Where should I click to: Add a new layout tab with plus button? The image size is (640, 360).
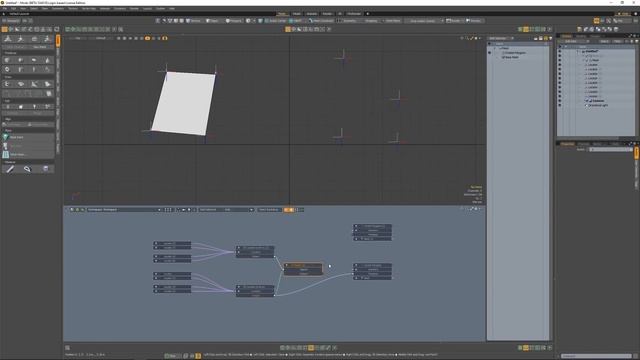367,13
